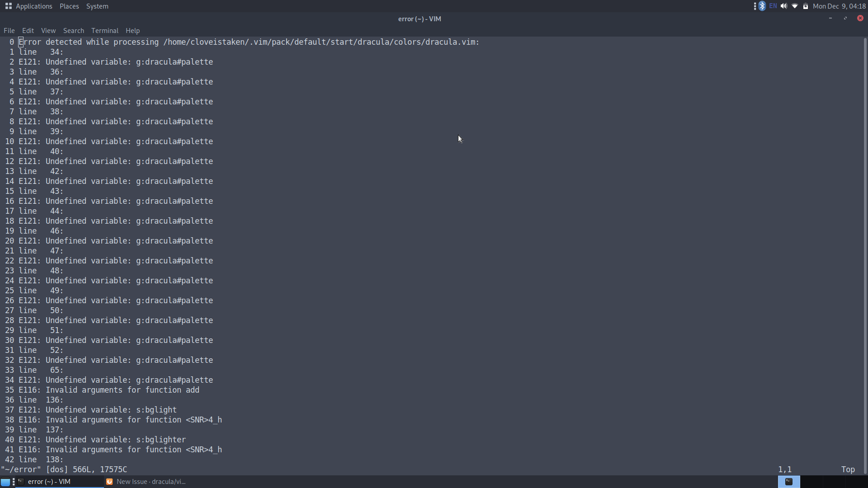868x488 pixels.
Task: Check the battery status icon in the tray
Action: click(806, 6)
